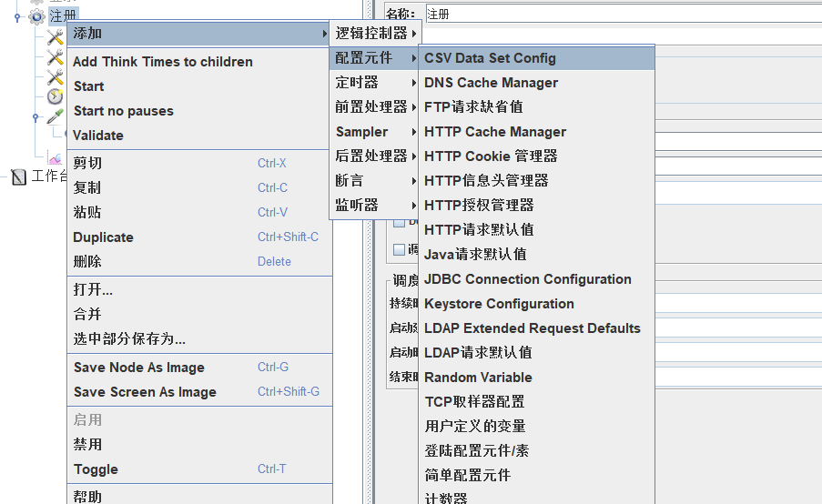Collapse the dropper sampler node's tree toggle
The width and height of the screenshot is (822, 504).
pyautogui.click(x=36, y=117)
